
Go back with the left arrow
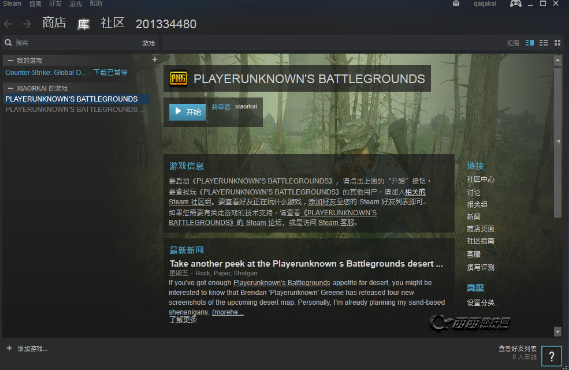point(8,24)
